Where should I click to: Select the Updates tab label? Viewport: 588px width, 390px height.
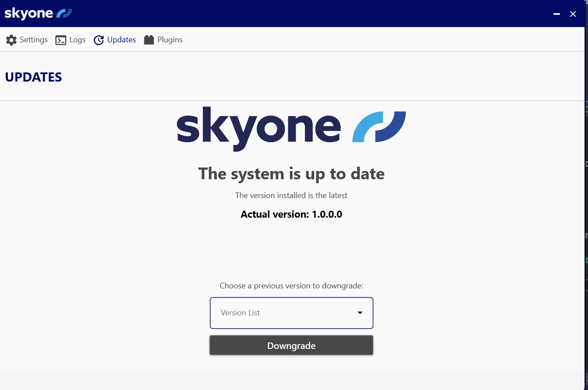pyautogui.click(x=121, y=40)
